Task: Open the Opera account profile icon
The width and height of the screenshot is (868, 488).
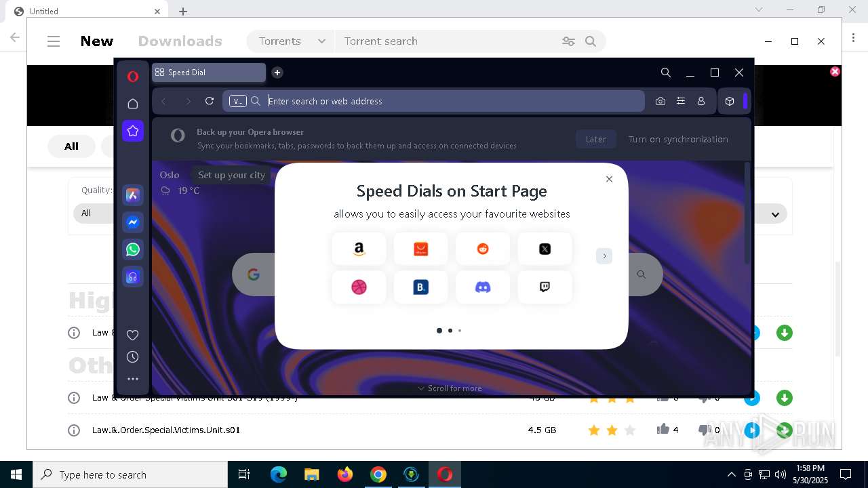Action: pos(701,101)
